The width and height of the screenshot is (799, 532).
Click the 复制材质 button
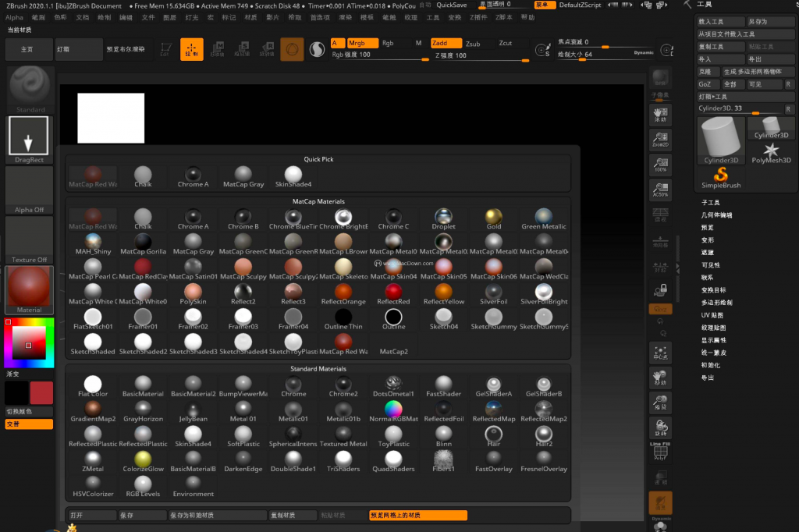(x=293, y=515)
